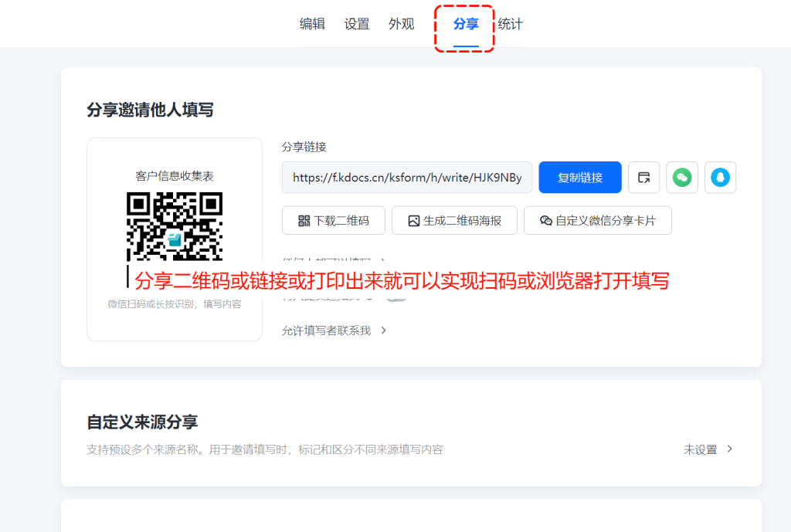Screen dimensions: 791x532
Task: Click the 支持预设多个来源名称 description
Action: point(265,449)
